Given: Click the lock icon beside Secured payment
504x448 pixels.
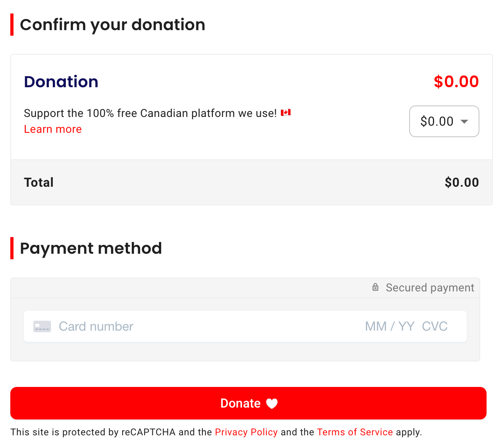Looking at the screenshot, I should (375, 287).
